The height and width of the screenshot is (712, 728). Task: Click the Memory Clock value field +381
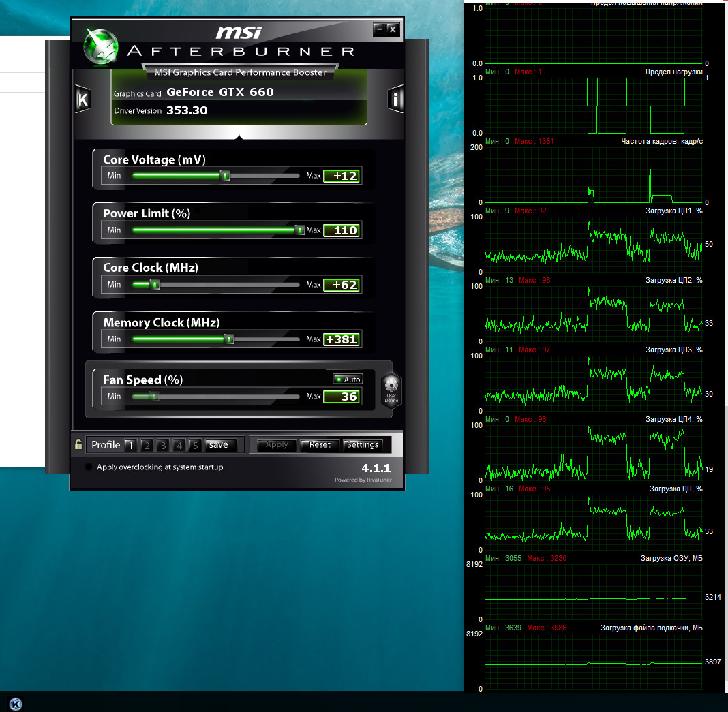pos(342,339)
